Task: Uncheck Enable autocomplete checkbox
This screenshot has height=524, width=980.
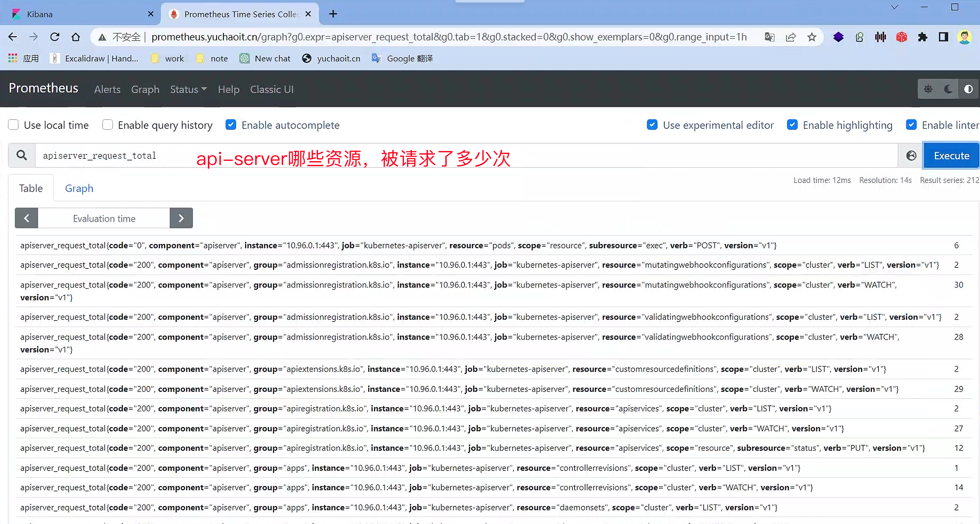Action: coord(231,125)
